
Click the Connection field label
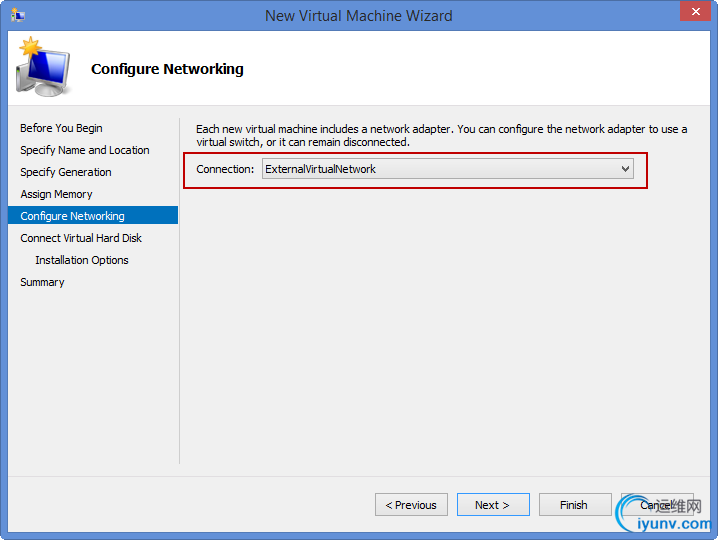[225, 169]
